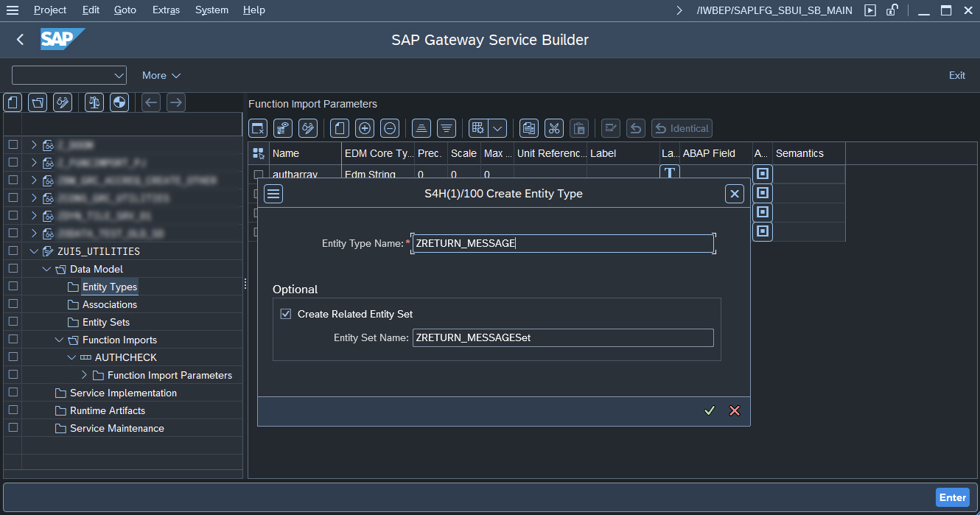This screenshot has width=980, height=515.
Task: Collapse the Function Imports node
Action: 59,340
